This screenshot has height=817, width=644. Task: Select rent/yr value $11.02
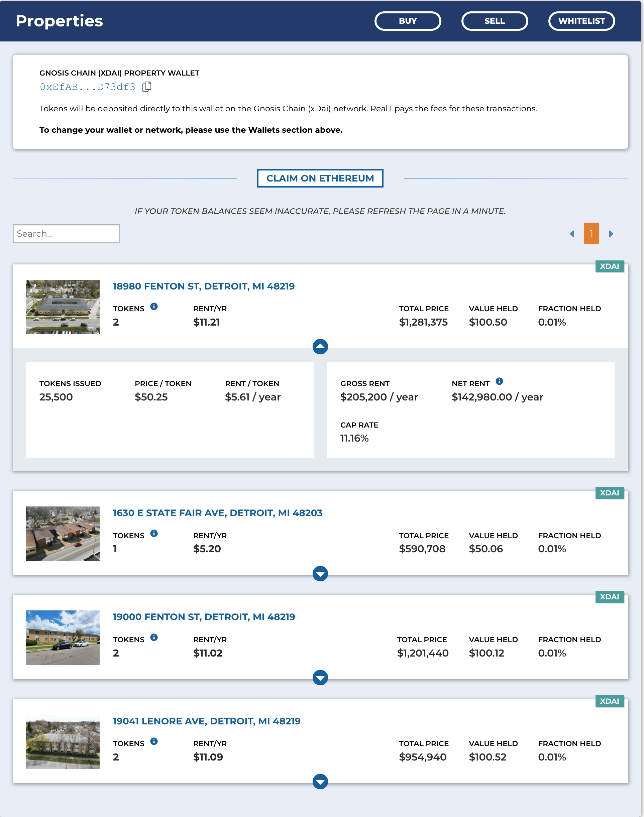[x=208, y=653]
